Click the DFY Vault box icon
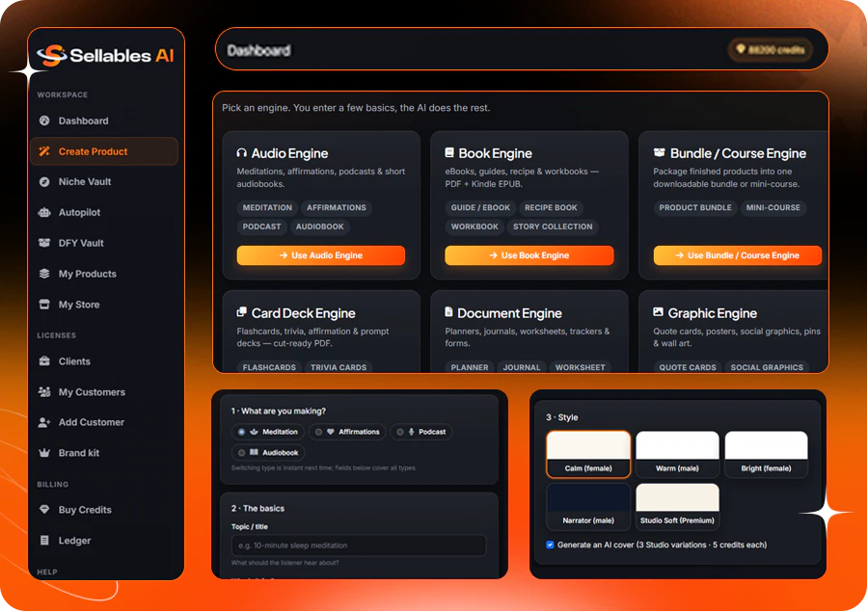Image resolution: width=868 pixels, height=612 pixels. click(44, 243)
